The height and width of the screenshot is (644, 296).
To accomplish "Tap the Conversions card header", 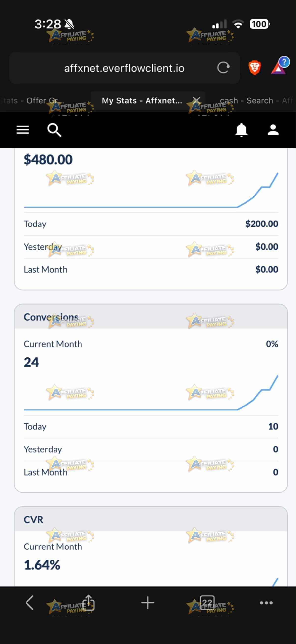I will click(151, 317).
